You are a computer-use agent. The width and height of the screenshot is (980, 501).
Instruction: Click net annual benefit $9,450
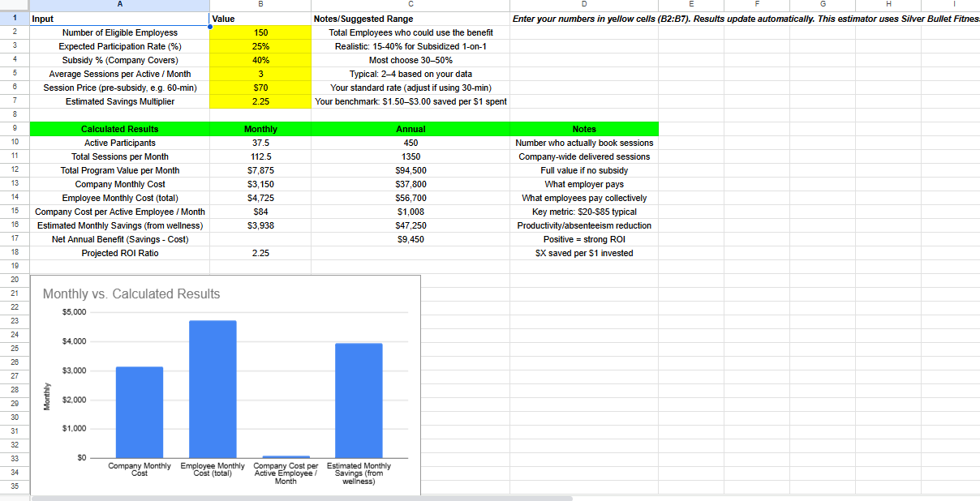[410, 239]
